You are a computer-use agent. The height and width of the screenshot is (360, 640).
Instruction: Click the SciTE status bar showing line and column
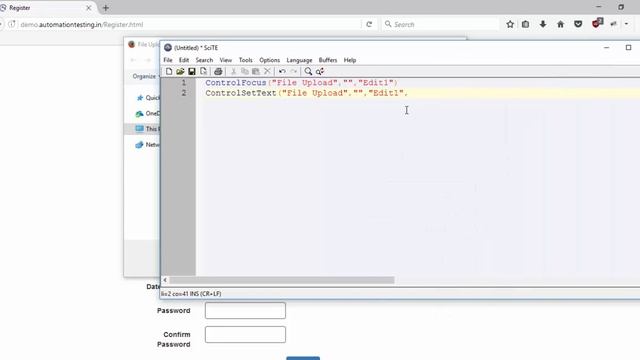pyautogui.click(x=191, y=293)
